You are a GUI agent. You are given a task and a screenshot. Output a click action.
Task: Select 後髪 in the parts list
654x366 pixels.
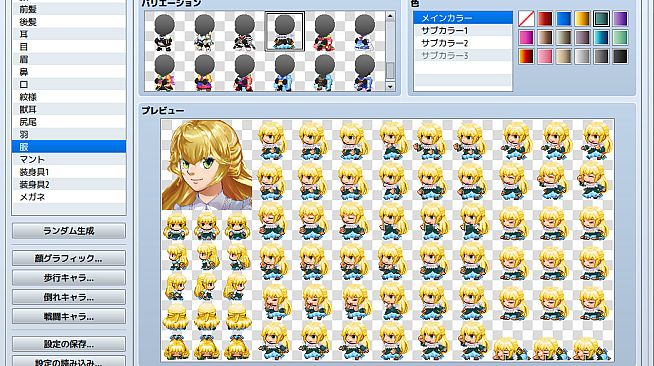pyautogui.click(x=69, y=22)
